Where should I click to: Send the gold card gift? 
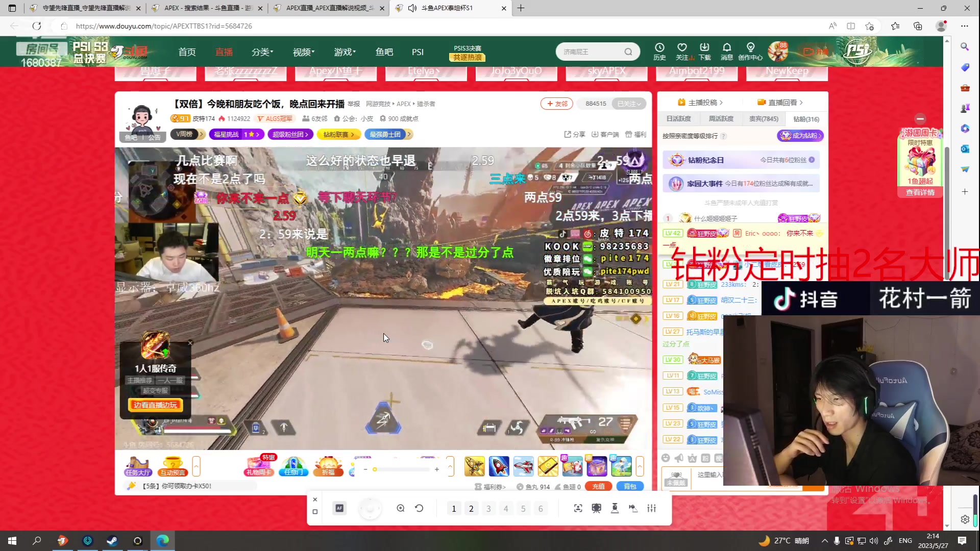[548, 466]
